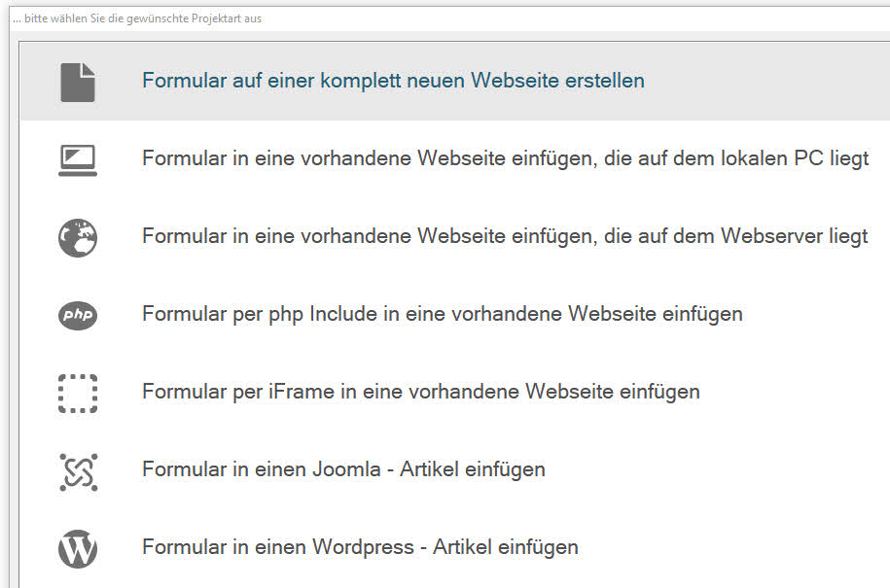890x588 pixels.
Task: Click the Joomla logo icon
Action: click(x=78, y=470)
